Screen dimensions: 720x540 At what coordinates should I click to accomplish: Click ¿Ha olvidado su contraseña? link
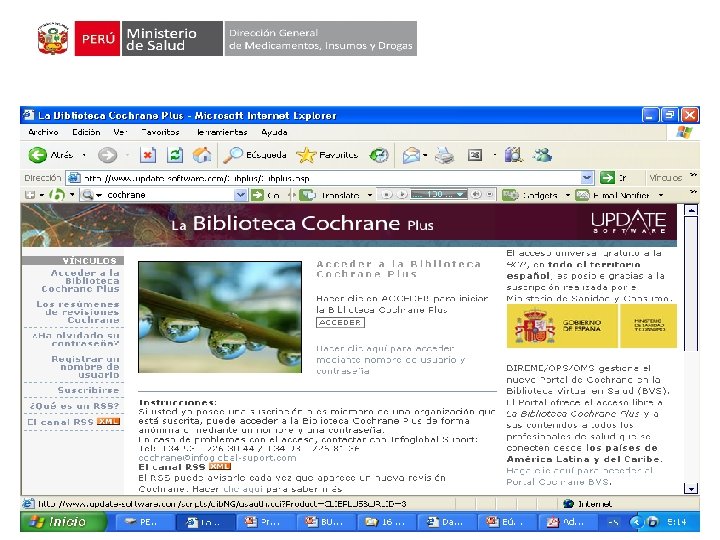(x=76, y=339)
